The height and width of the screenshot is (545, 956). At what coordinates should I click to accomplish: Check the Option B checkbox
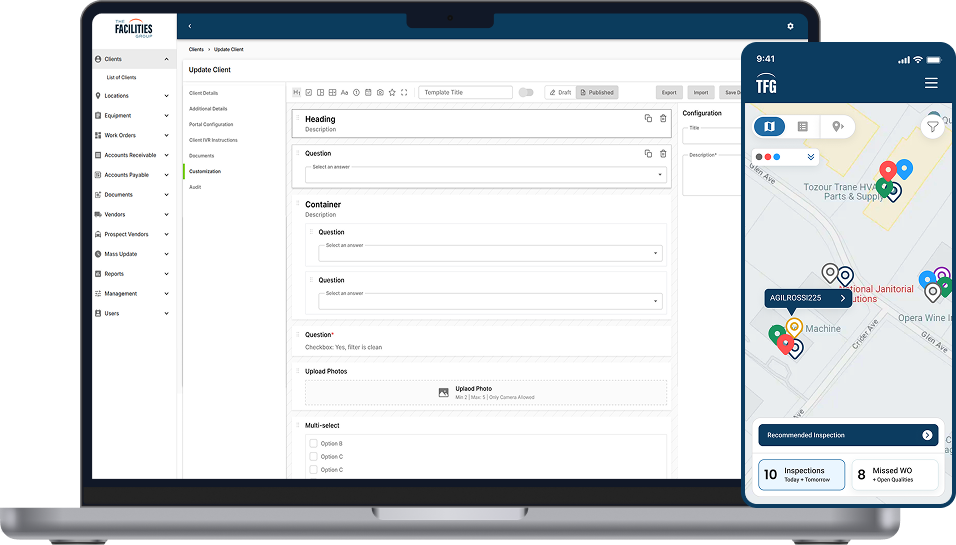[x=313, y=443]
